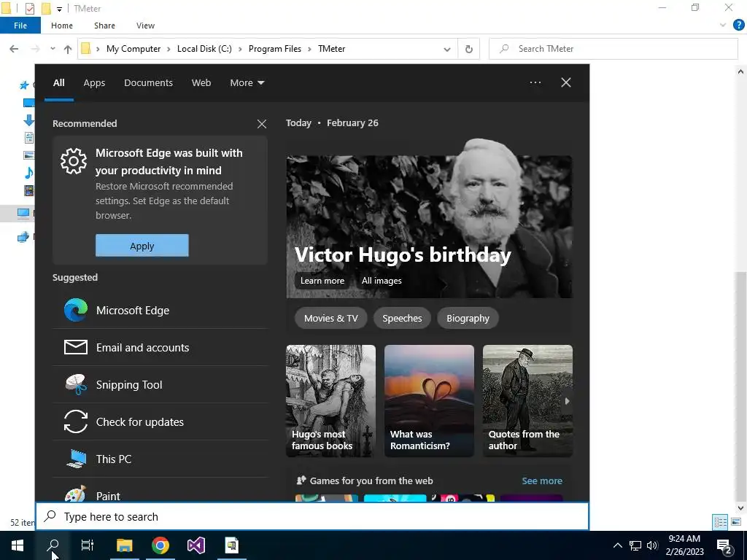Click the Windows Start button

[18, 545]
